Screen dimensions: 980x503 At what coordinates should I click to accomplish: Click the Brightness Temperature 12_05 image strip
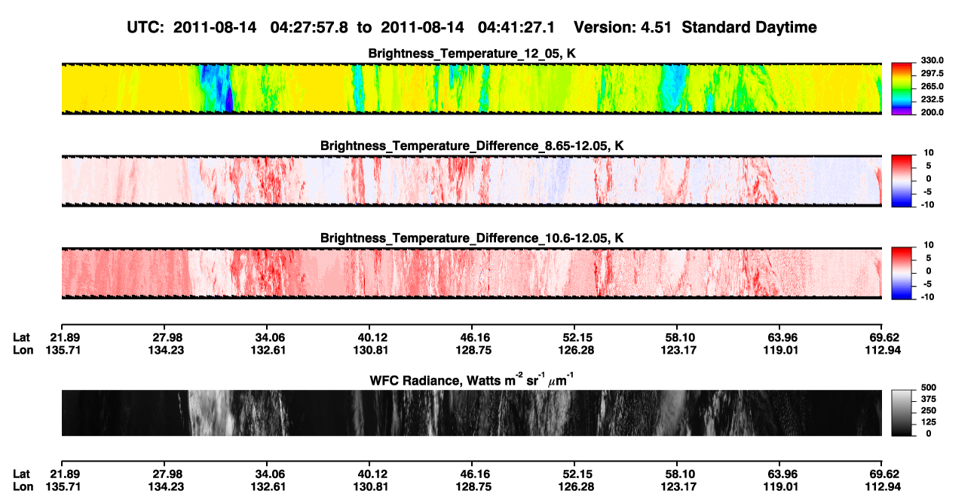[471, 88]
